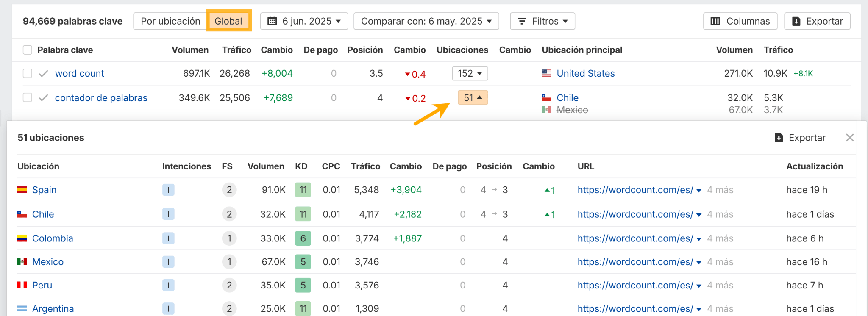Click the checkmark icon beside word count

(43, 74)
